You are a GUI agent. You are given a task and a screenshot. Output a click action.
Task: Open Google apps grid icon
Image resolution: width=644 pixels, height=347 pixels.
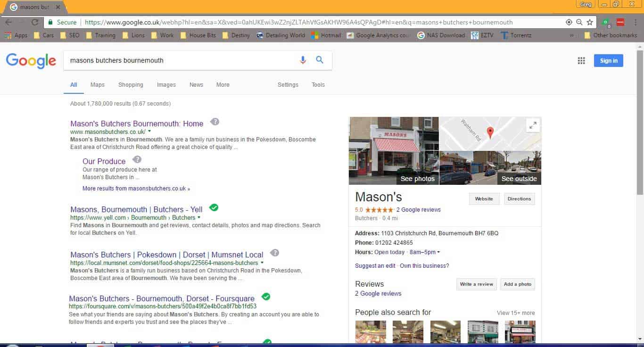point(581,60)
